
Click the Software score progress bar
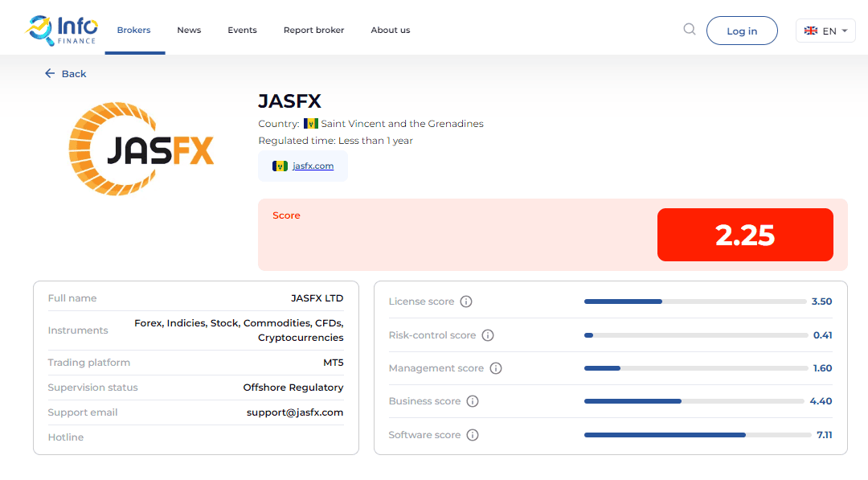pos(698,435)
